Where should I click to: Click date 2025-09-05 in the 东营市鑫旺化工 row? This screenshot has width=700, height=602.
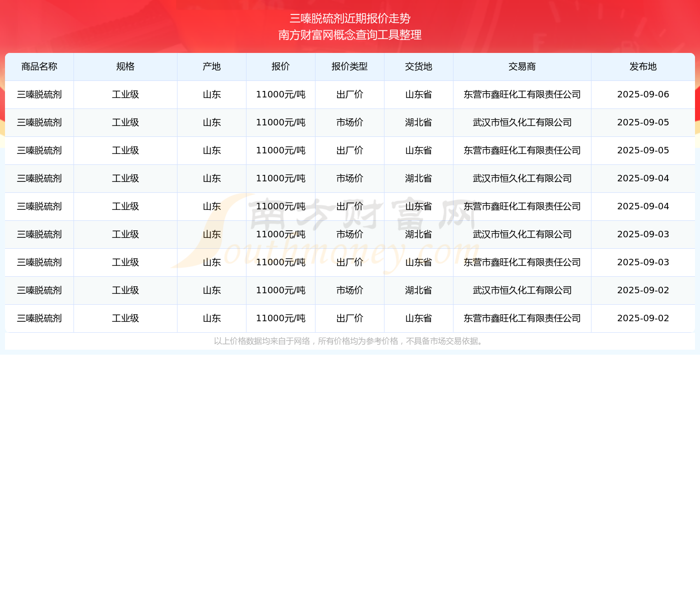643,151
